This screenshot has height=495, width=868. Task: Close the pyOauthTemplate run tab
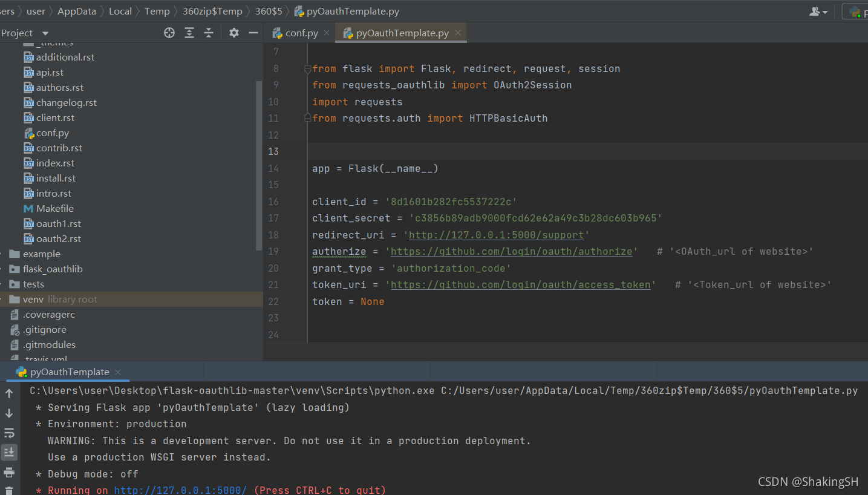pyautogui.click(x=118, y=372)
